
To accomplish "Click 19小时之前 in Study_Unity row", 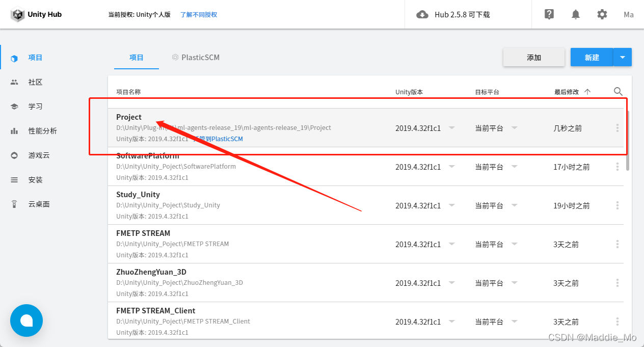I will (x=572, y=205).
